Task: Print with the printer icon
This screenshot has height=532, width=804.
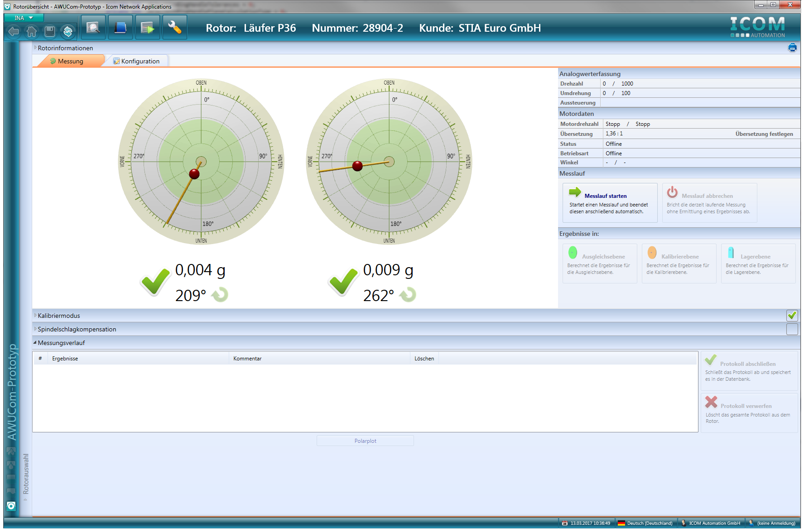Action: coord(792,48)
